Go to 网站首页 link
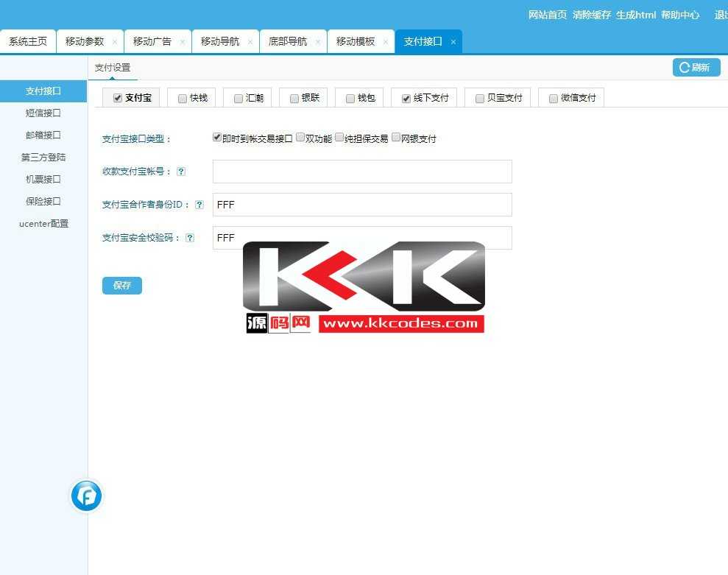 (548, 15)
